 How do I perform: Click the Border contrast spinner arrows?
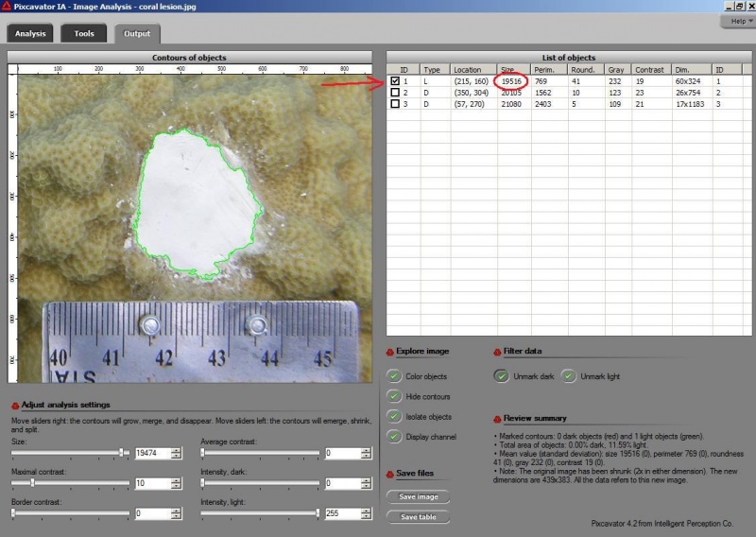click(177, 512)
